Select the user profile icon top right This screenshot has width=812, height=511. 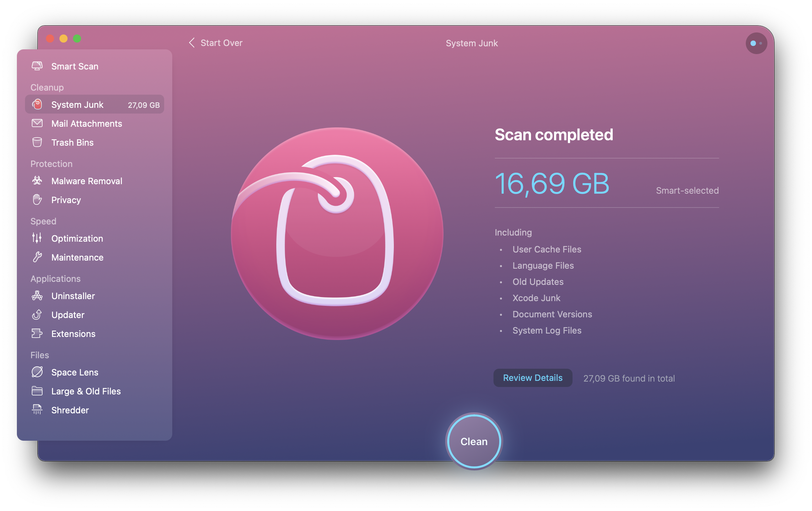(x=755, y=43)
